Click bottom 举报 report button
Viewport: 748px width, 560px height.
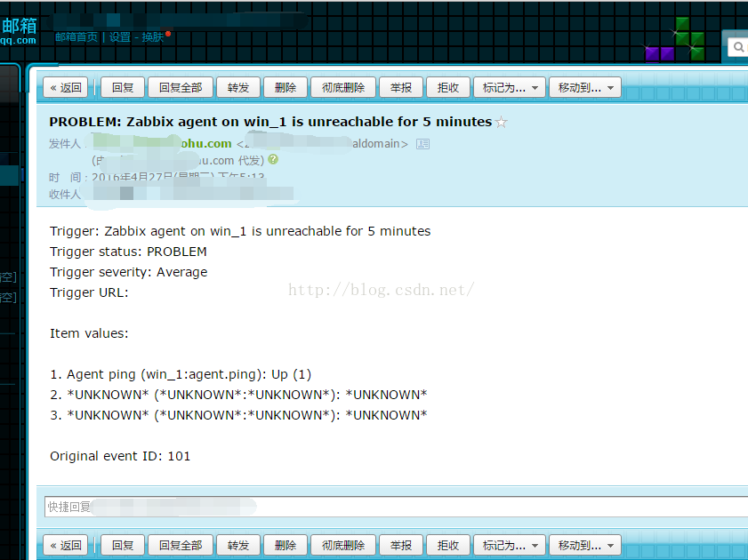coord(401,545)
